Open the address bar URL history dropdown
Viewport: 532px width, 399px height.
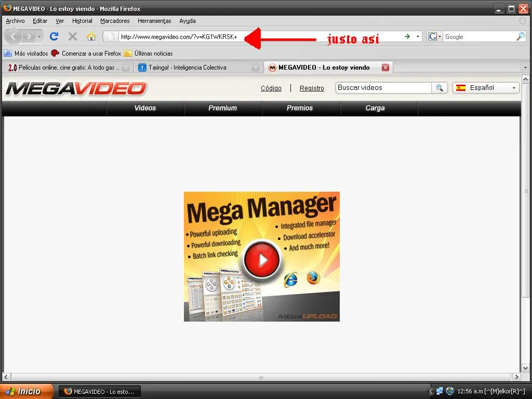point(418,36)
